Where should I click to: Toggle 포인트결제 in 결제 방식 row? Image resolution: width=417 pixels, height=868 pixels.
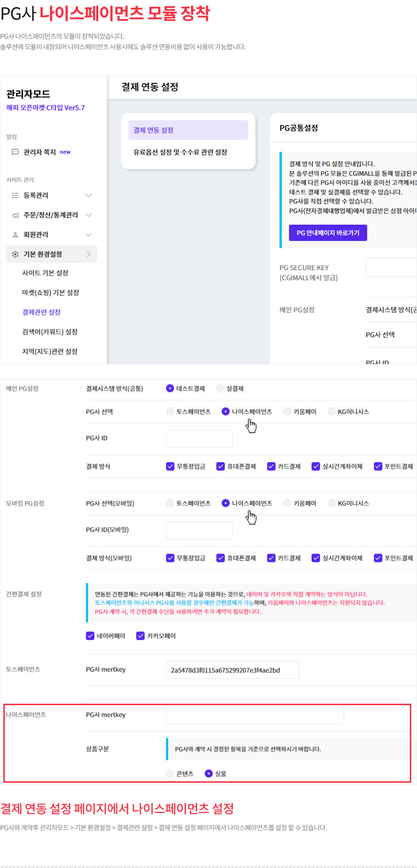(x=378, y=467)
